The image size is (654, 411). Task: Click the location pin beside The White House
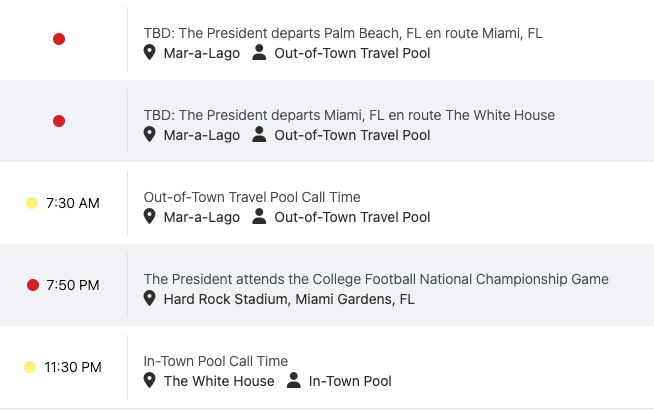point(150,381)
